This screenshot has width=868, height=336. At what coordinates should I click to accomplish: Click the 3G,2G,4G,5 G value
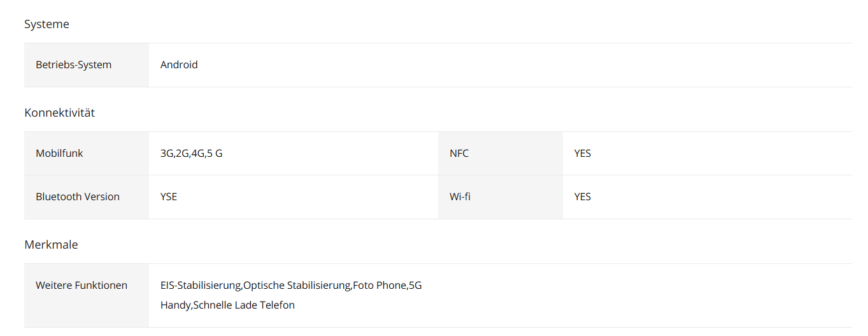click(191, 154)
